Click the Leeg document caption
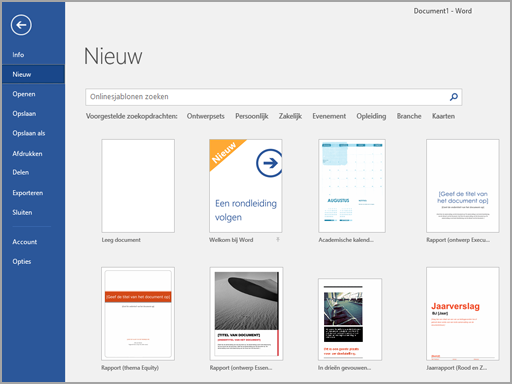The height and width of the screenshot is (384, 512). (x=121, y=240)
